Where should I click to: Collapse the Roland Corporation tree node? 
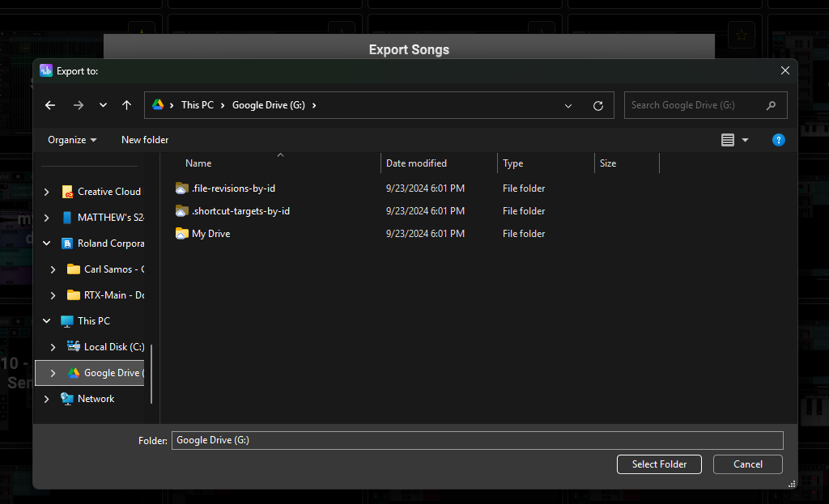(46, 243)
